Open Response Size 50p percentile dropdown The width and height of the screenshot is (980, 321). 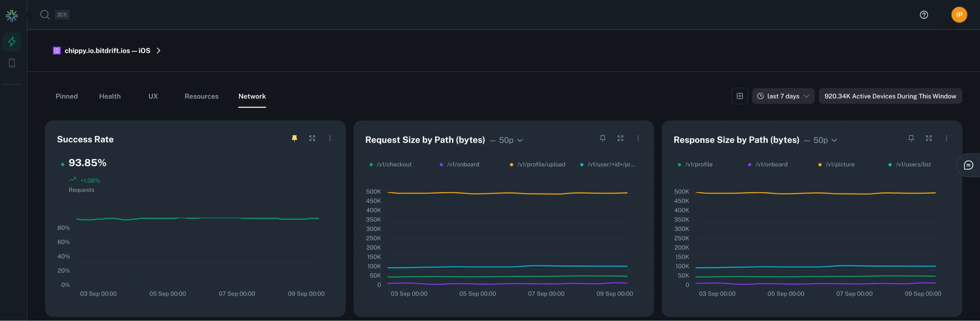click(825, 140)
